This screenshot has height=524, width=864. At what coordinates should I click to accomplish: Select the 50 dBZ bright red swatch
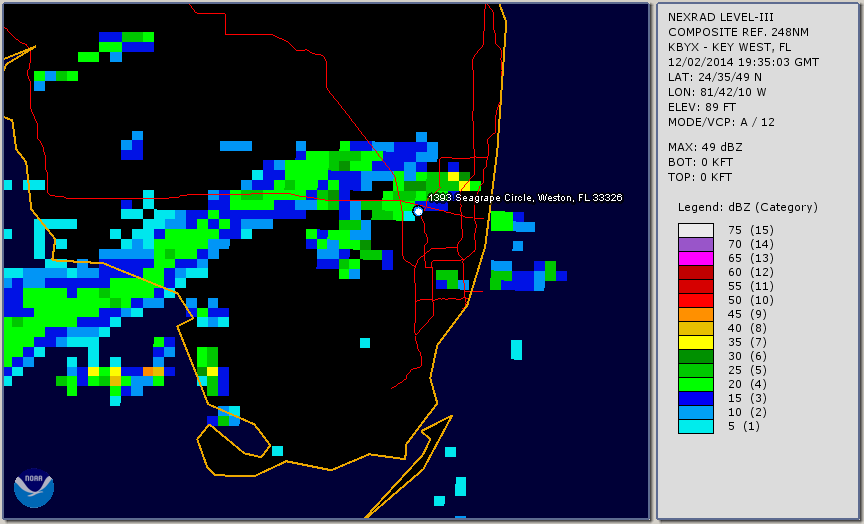[x=695, y=300]
